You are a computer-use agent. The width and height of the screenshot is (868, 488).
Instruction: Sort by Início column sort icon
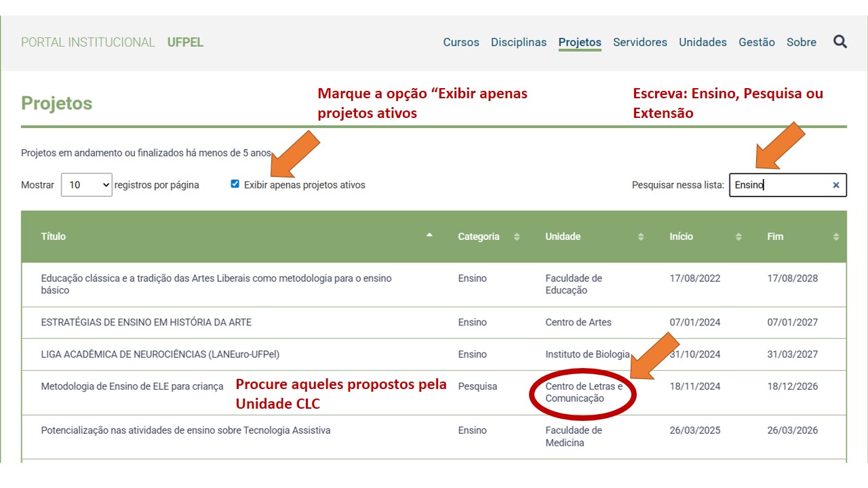tap(739, 237)
